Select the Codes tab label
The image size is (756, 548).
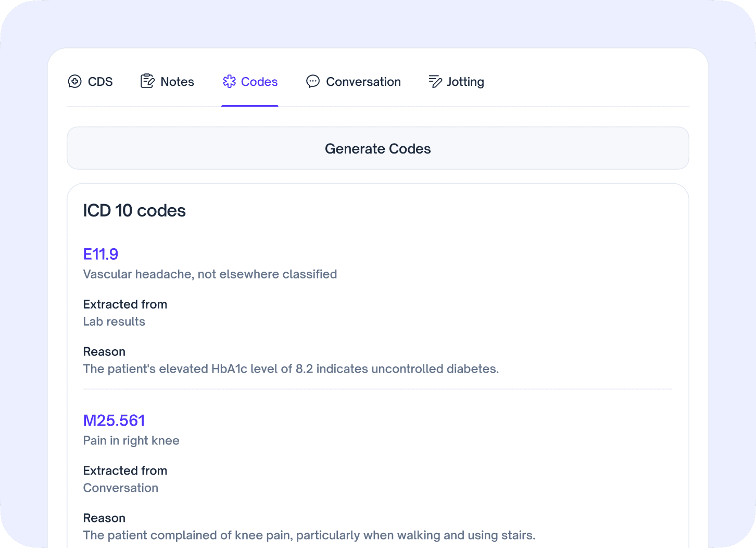click(259, 82)
